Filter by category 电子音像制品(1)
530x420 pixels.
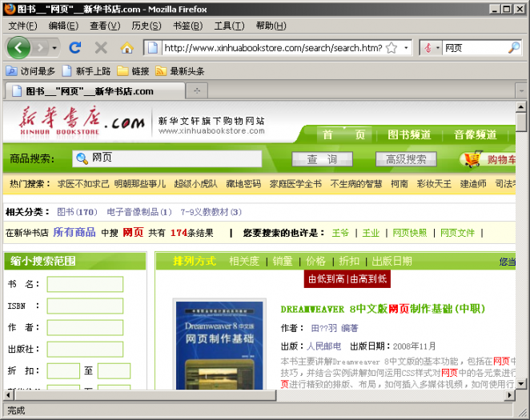(139, 212)
